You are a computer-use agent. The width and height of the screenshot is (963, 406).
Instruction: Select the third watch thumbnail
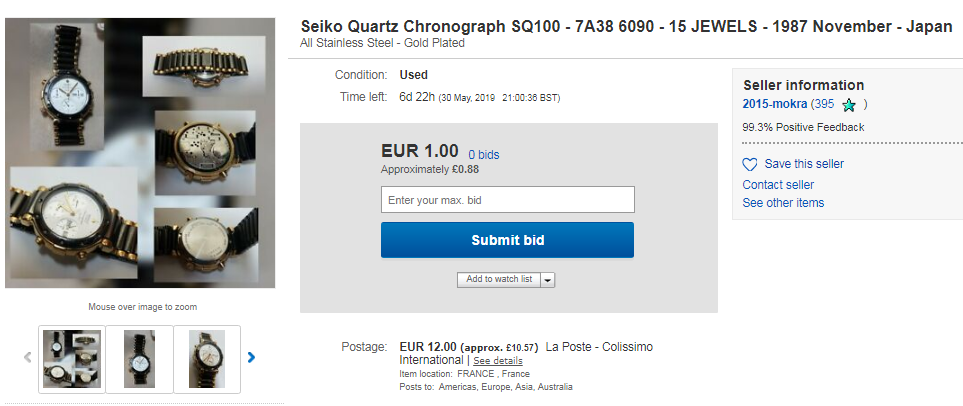[207, 359]
